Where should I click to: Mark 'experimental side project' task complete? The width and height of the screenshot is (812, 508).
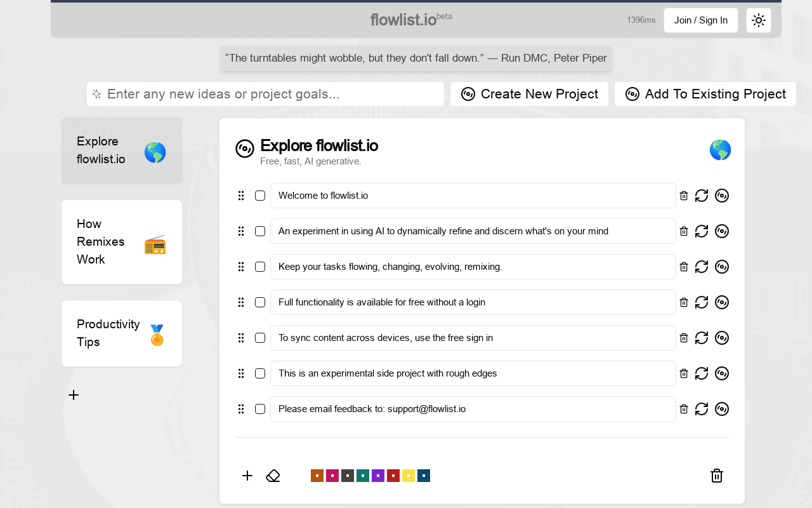[260, 373]
